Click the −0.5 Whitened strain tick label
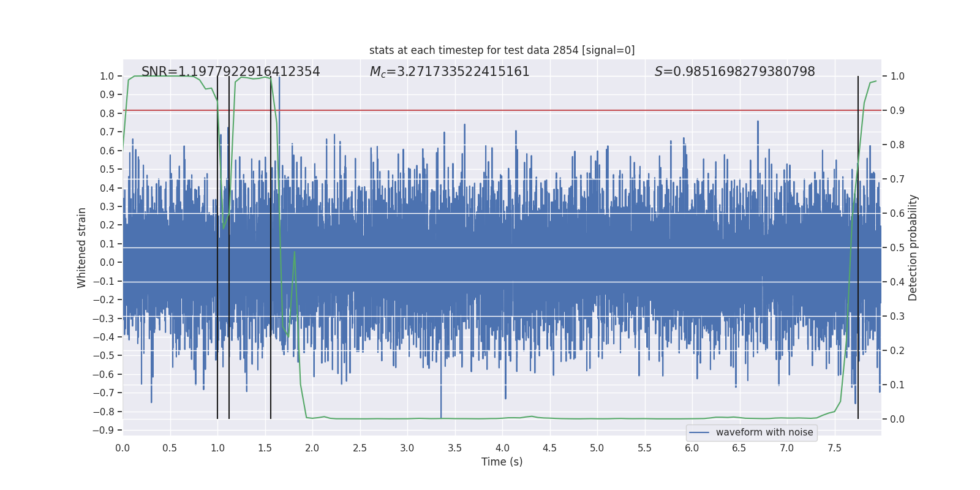This screenshot has width=980, height=490. [104, 355]
